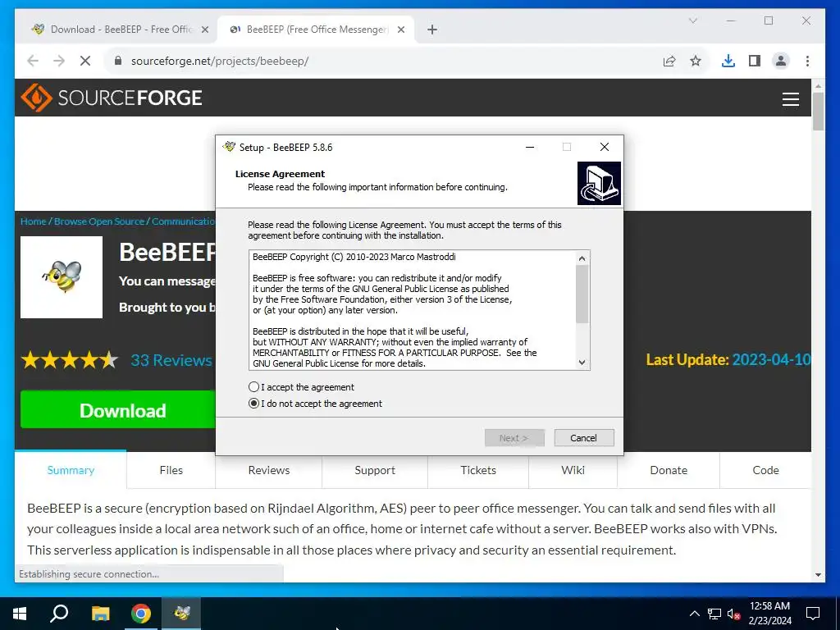The image size is (840, 630).
Task: Open Chrome profile avatar
Action: point(781,61)
